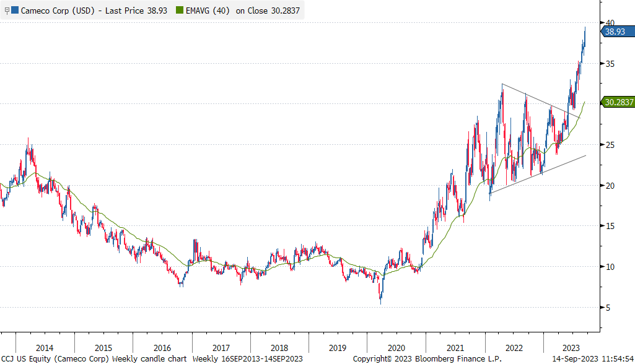Click the 2015 year label on the time axis

[103, 348]
